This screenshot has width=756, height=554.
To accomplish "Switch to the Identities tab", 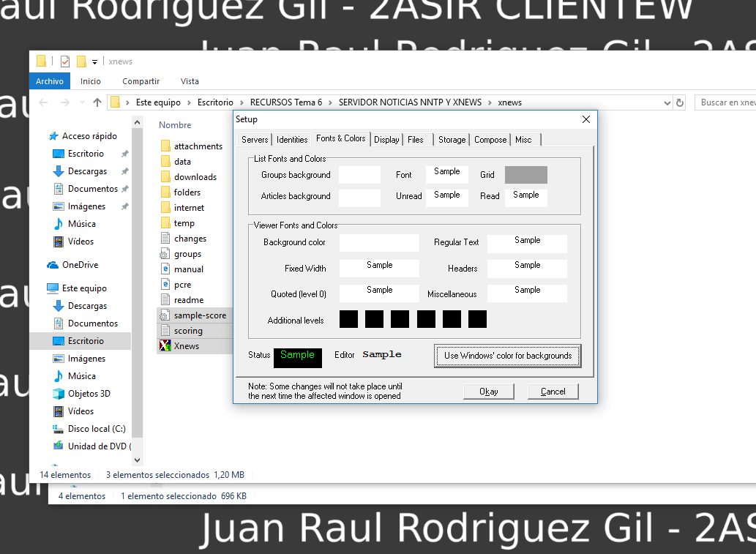I will coord(292,140).
